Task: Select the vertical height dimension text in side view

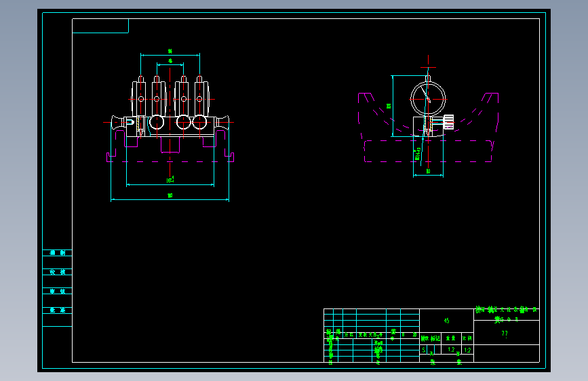Action: click(x=389, y=106)
